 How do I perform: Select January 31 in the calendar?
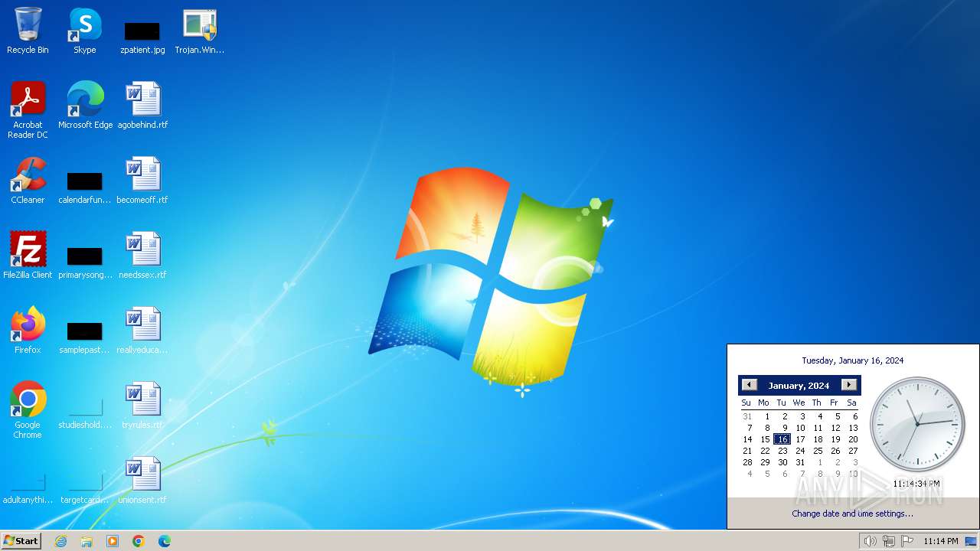800,462
